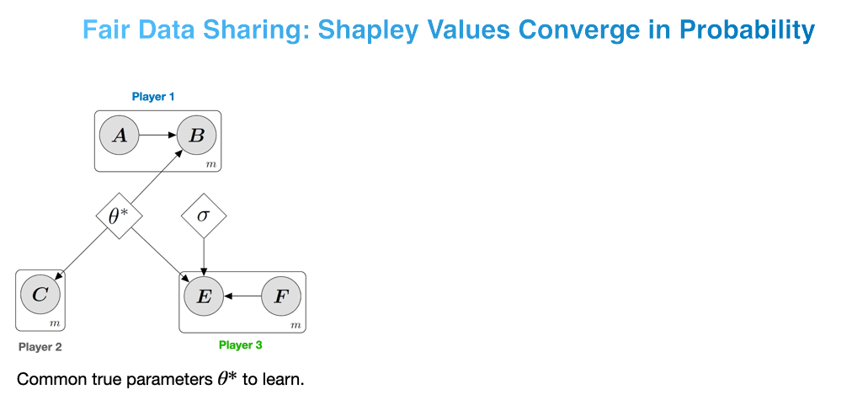Select the green Player 3 label
Viewport: 868px width, 416px height.
click(241, 345)
